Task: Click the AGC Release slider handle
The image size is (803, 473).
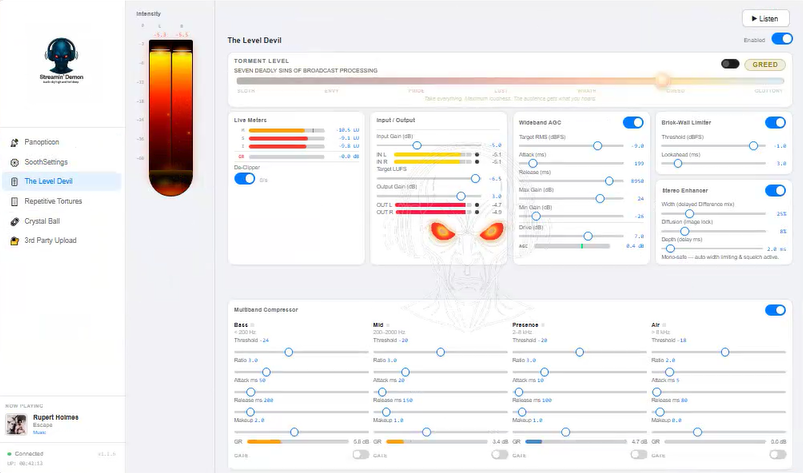Action: [x=609, y=181]
